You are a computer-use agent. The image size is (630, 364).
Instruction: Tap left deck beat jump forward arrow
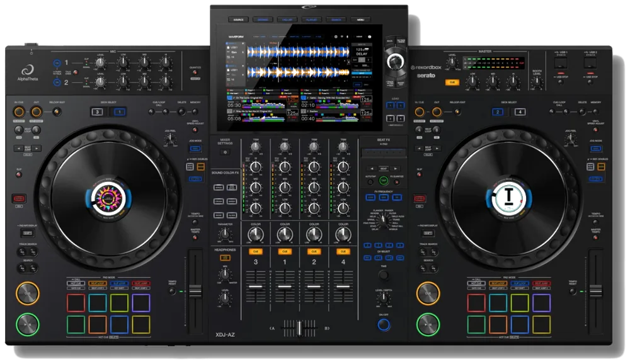pos(37,148)
